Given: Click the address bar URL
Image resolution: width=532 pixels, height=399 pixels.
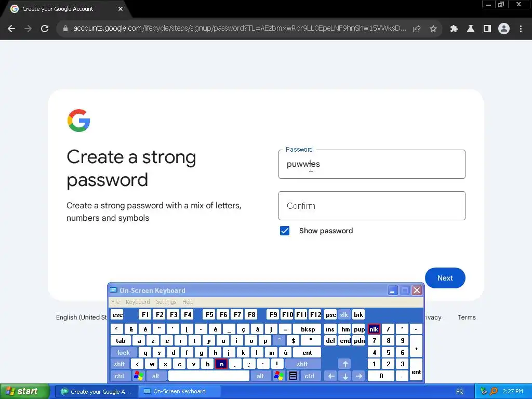Looking at the screenshot, I should click(240, 29).
